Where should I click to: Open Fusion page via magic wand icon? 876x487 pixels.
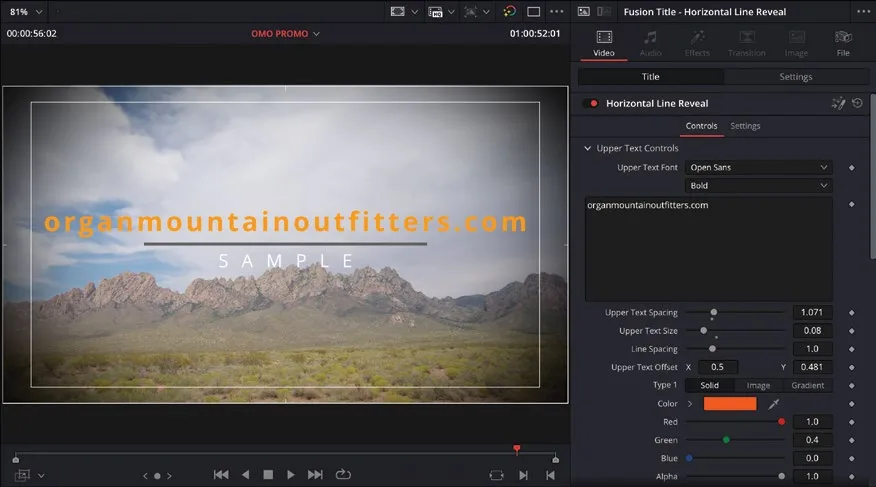coord(838,103)
